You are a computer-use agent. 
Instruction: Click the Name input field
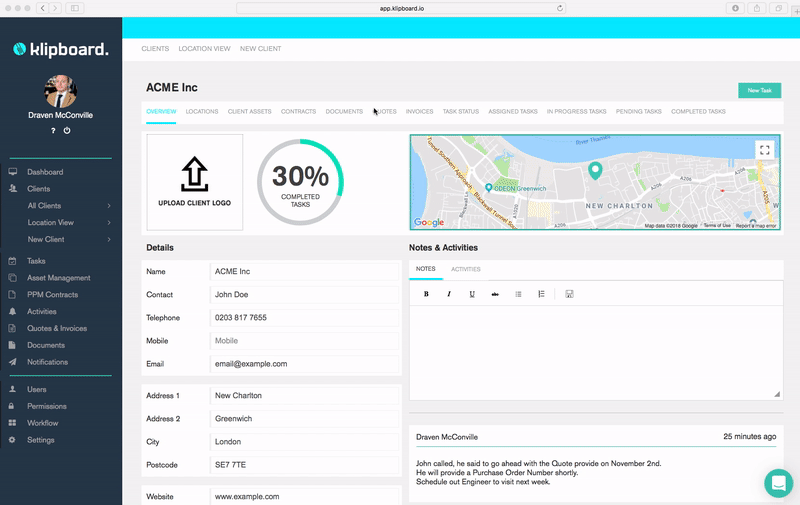coord(304,271)
